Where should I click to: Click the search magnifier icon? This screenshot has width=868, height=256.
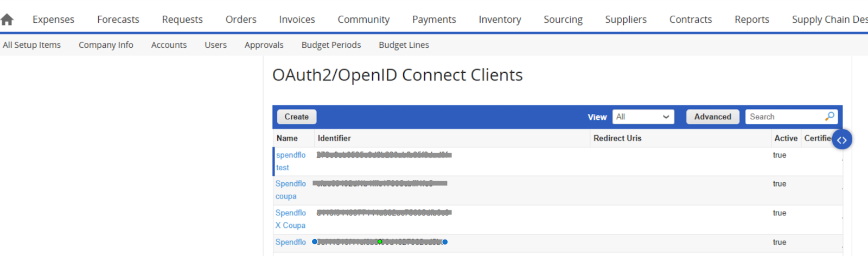coord(829,116)
